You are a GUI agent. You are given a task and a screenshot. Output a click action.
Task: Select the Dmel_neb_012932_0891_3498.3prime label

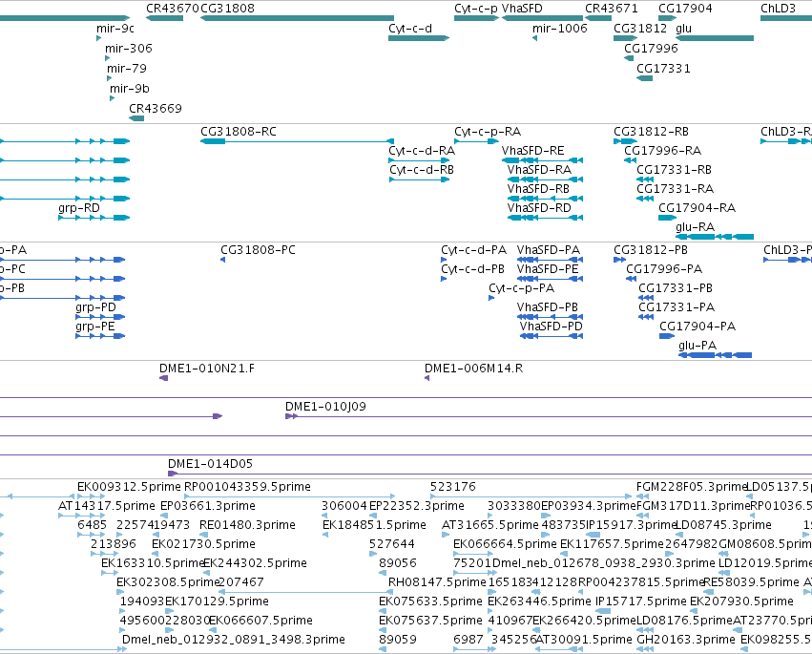pyautogui.click(x=234, y=640)
